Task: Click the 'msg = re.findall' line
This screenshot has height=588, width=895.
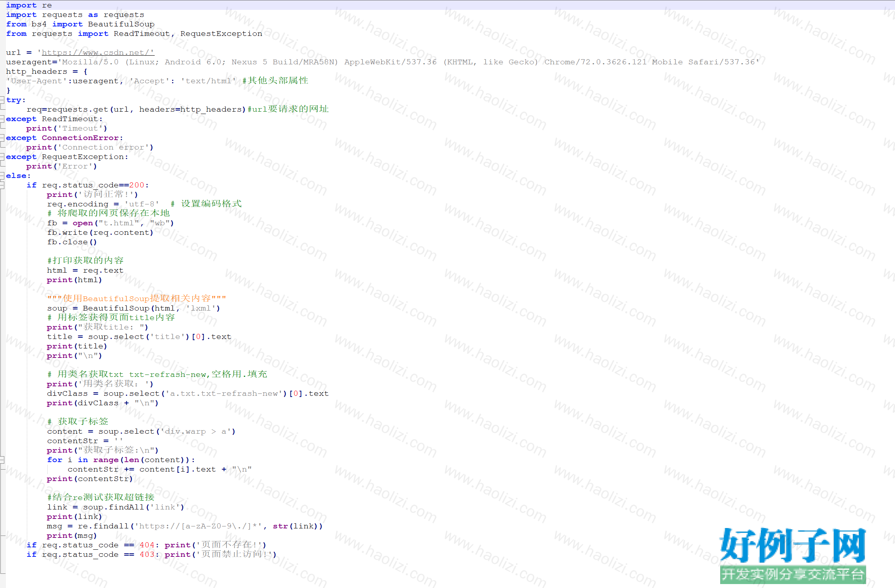Action: coord(185,526)
